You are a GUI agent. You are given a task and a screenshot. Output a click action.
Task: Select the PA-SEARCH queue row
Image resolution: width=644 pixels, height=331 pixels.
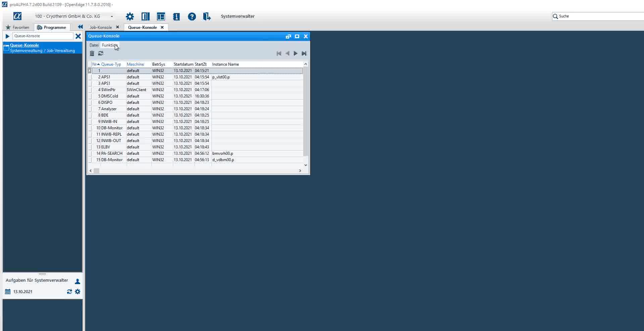pos(196,153)
